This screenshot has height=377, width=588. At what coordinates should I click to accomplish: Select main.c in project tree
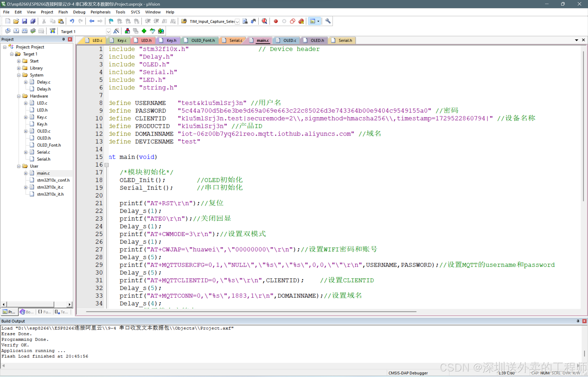(x=43, y=173)
